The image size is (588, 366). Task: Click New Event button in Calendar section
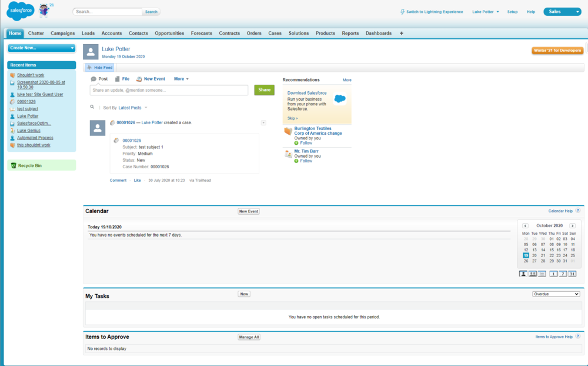coord(249,211)
